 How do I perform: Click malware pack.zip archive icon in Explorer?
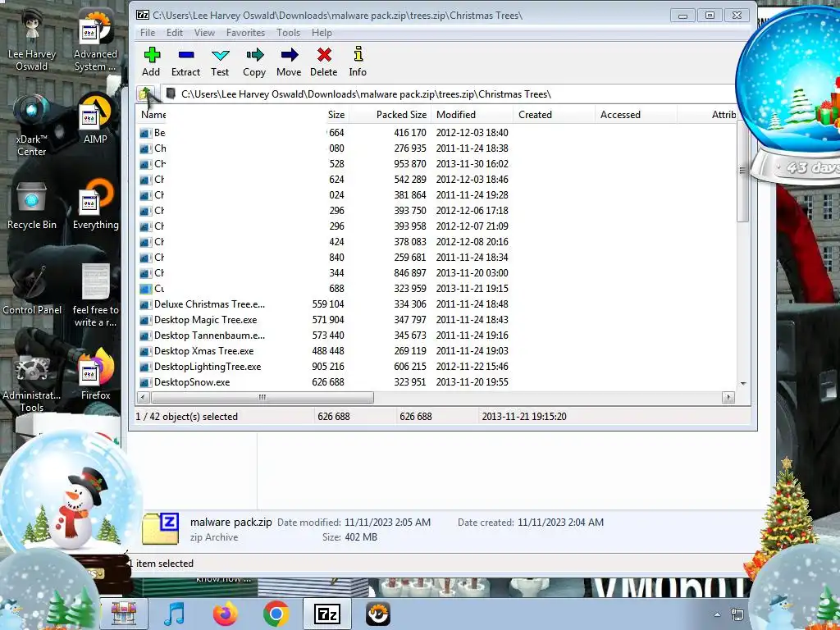coord(160,529)
